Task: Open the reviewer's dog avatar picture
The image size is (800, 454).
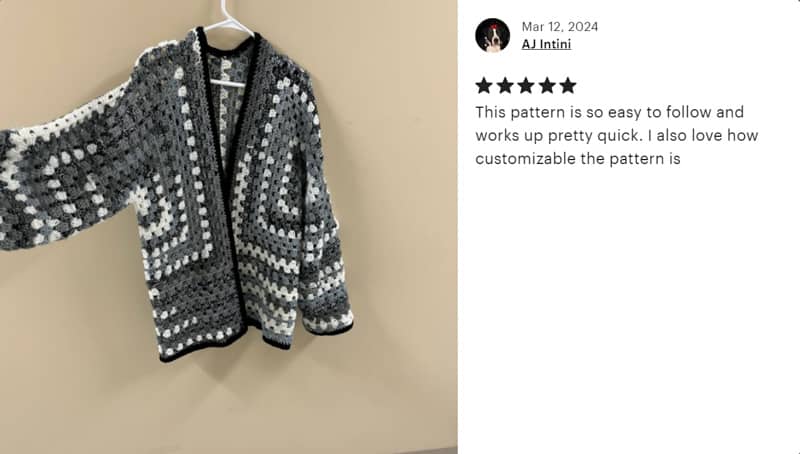Action: 492,35
